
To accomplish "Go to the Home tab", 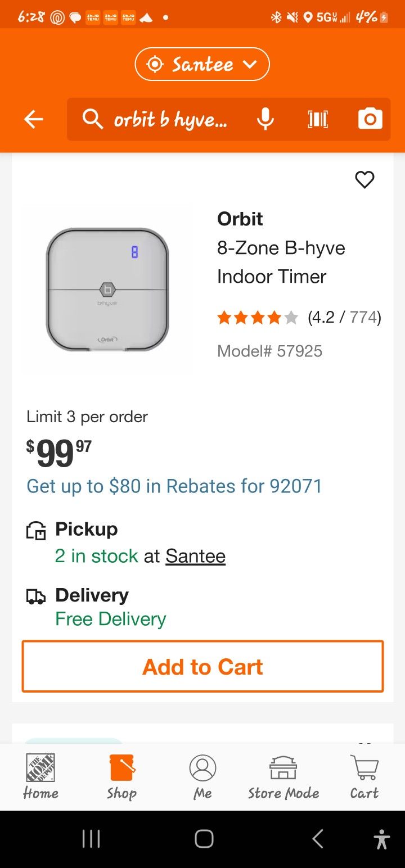I will tap(40, 777).
